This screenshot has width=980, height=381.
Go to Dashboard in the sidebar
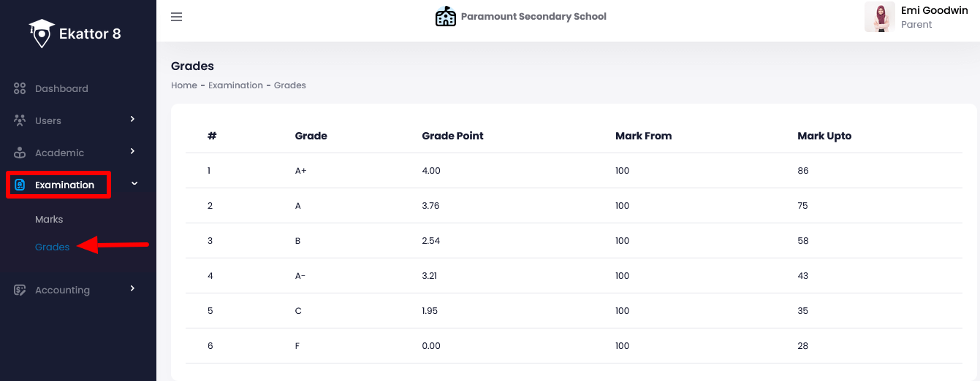click(x=61, y=89)
